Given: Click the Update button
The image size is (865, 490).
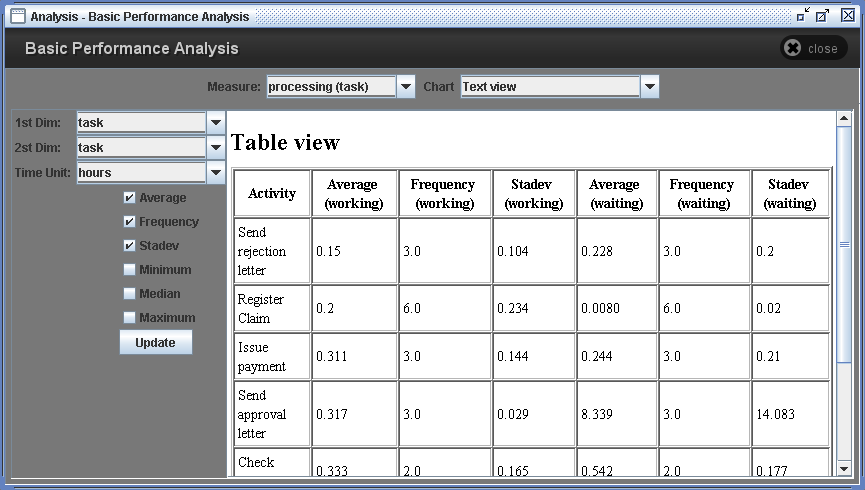Looking at the screenshot, I should tap(155, 342).
